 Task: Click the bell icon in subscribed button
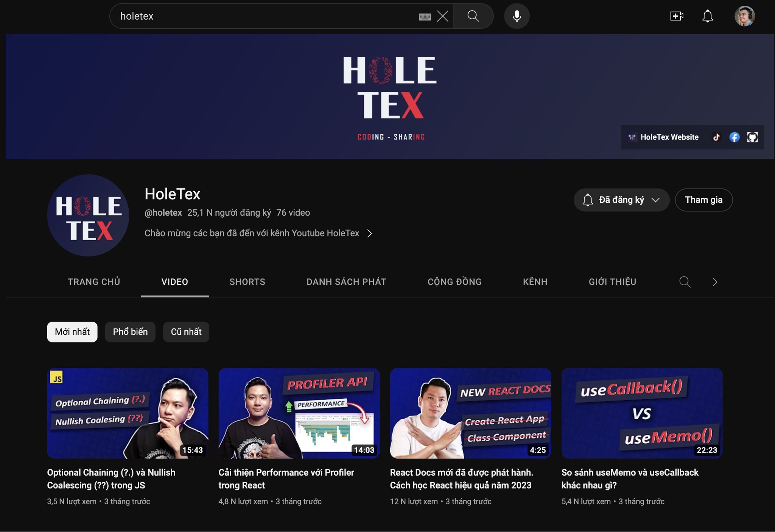pyautogui.click(x=587, y=200)
